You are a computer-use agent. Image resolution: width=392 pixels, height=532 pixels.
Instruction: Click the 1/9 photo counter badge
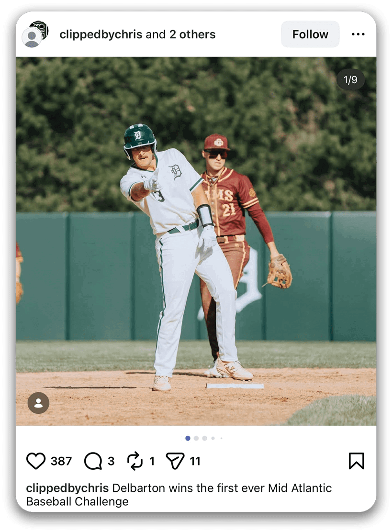(x=350, y=79)
